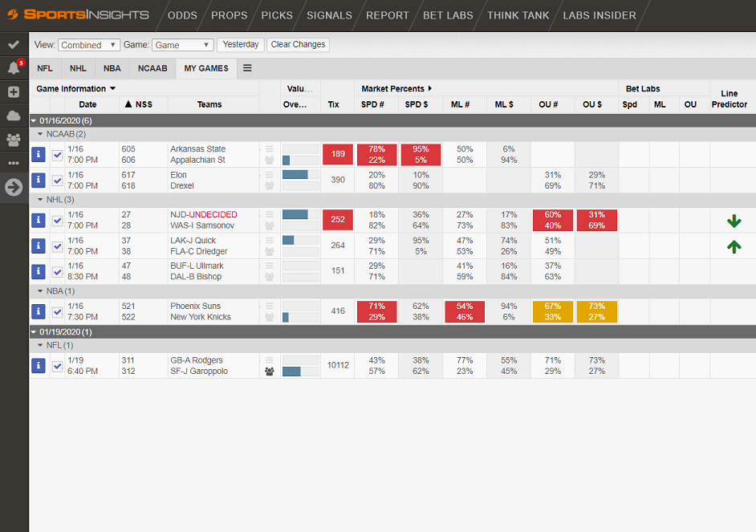This screenshot has height=532, width=756.
Task: Uncheck the Elon vs Drexel game checkbox
Action: [x=57, y=181]
